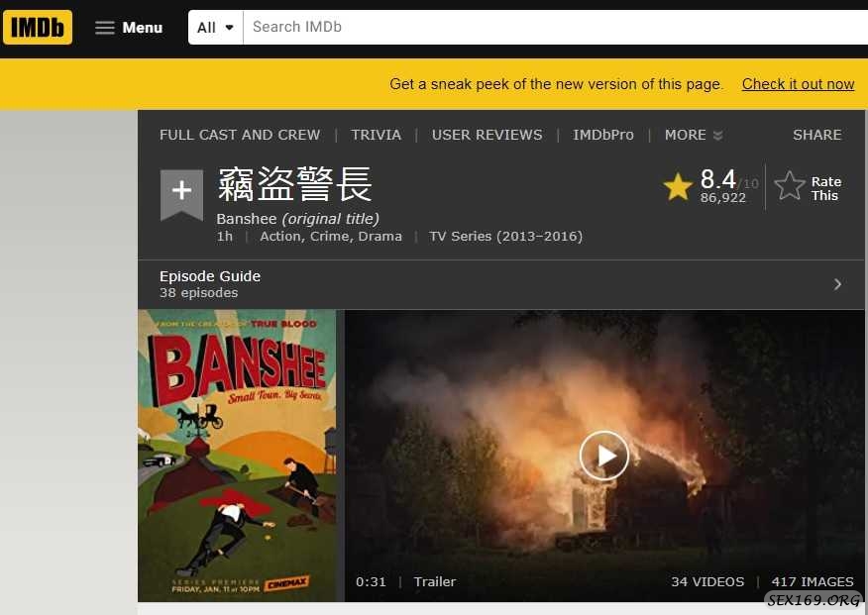Viewport: 868px width, 615px height.
Task: Open the Banshee poster image
Action: (237, 456)
